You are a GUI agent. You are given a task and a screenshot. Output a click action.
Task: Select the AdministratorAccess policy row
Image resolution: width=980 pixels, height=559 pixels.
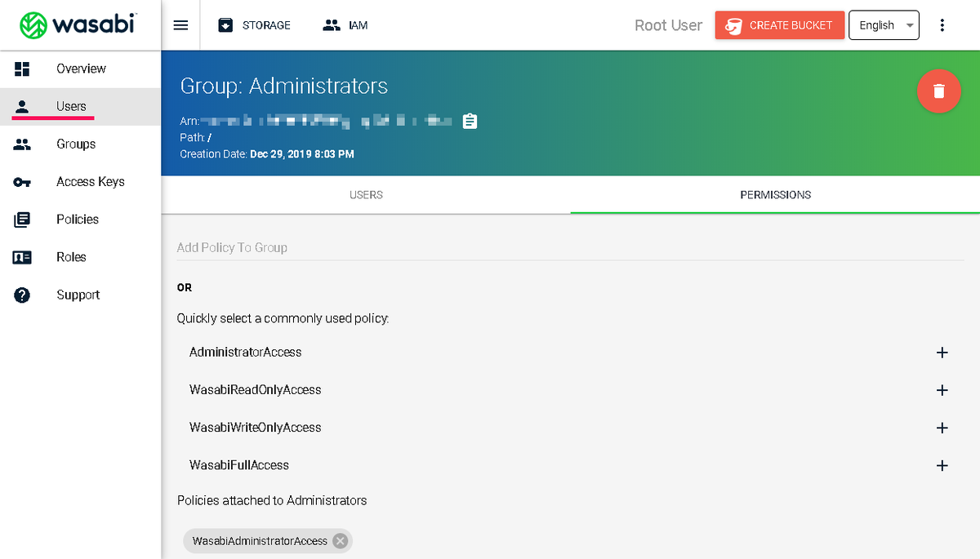pyautogui.click(x=571, y=353)
